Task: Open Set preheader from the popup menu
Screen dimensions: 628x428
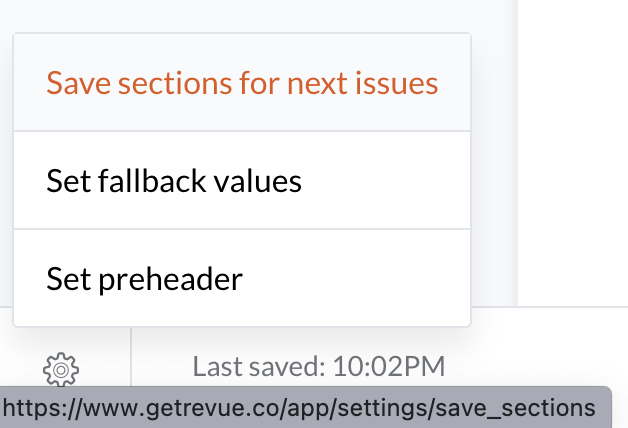Action: pos(242,278)
